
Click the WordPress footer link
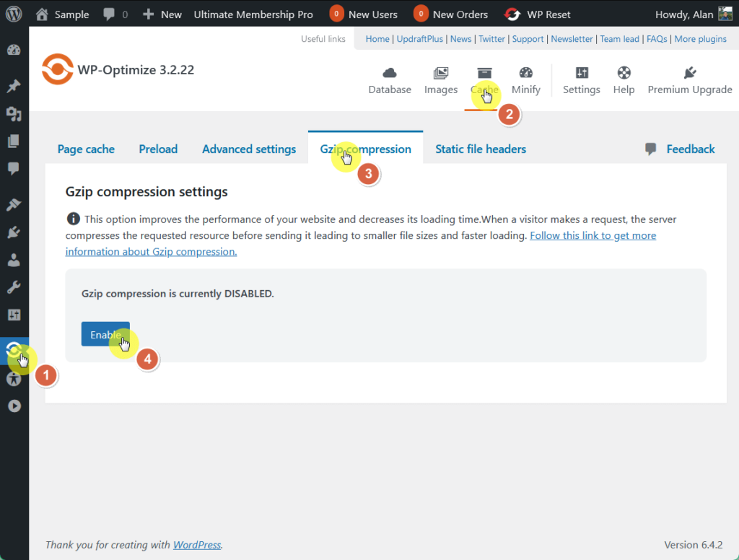pos(197,544)
